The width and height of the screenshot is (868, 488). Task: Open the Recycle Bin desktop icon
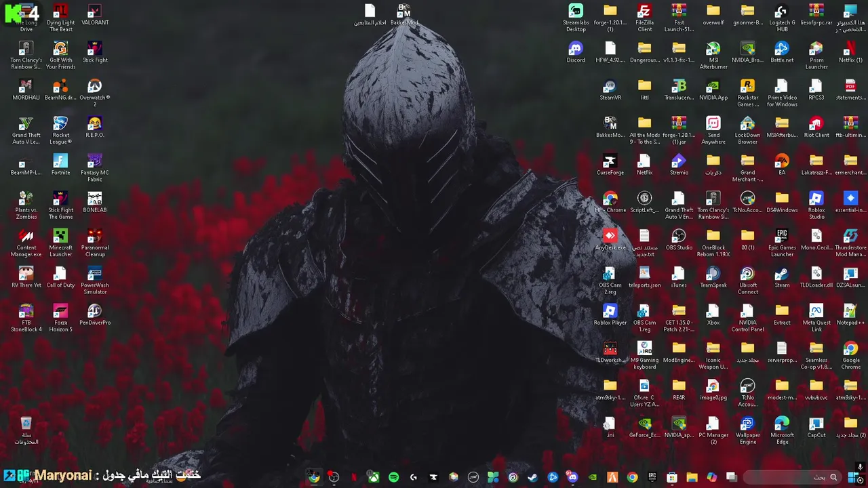26,430
